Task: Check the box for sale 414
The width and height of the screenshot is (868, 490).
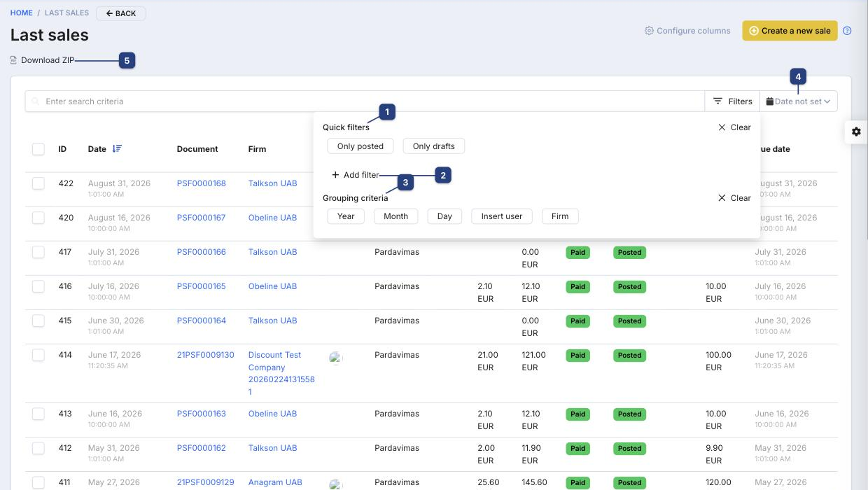Action: [x=38, y=355]
